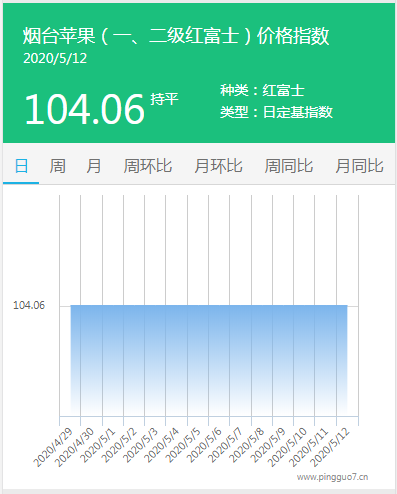
Task: Click the x-axis label 2020/4/29
Action: (53, 447)
